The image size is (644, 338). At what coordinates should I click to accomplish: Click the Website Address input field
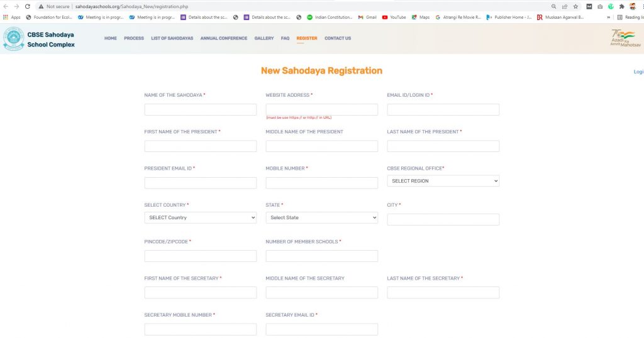click(x=321, y=109)
